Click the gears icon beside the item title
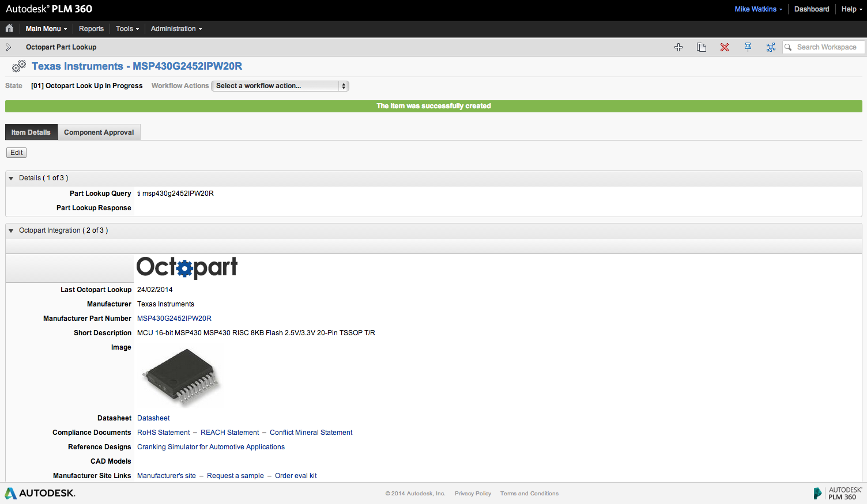This screenshot has width=867, height=504. (18, 66)
